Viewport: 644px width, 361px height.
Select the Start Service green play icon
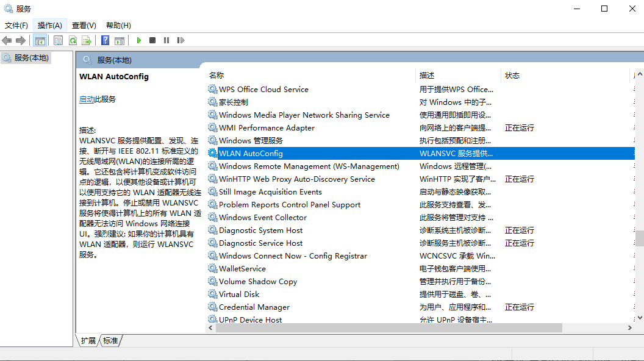(x=138, y=40)
